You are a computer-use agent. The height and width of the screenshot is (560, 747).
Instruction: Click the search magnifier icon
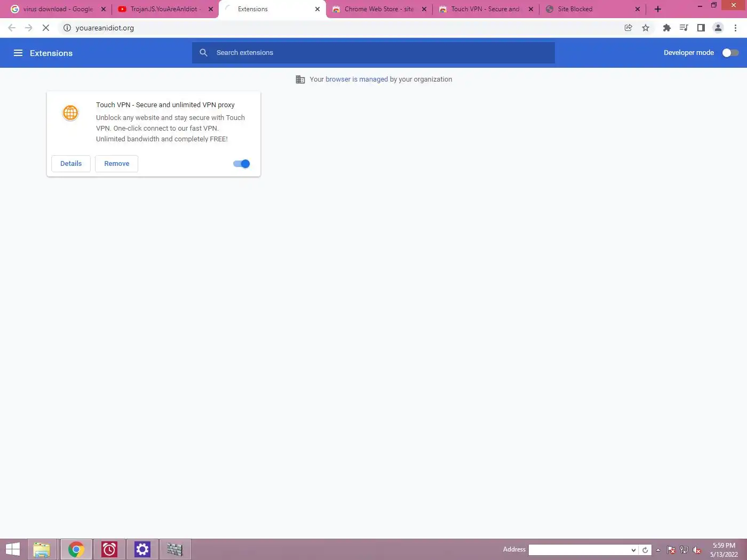pos(203,53)
